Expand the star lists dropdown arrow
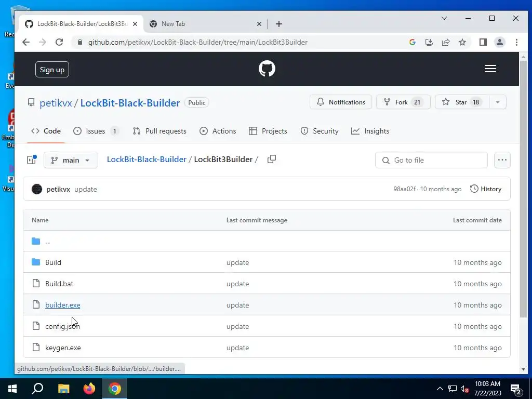The height and width of the screenshot is (399, 532). [x=498, y=102]
